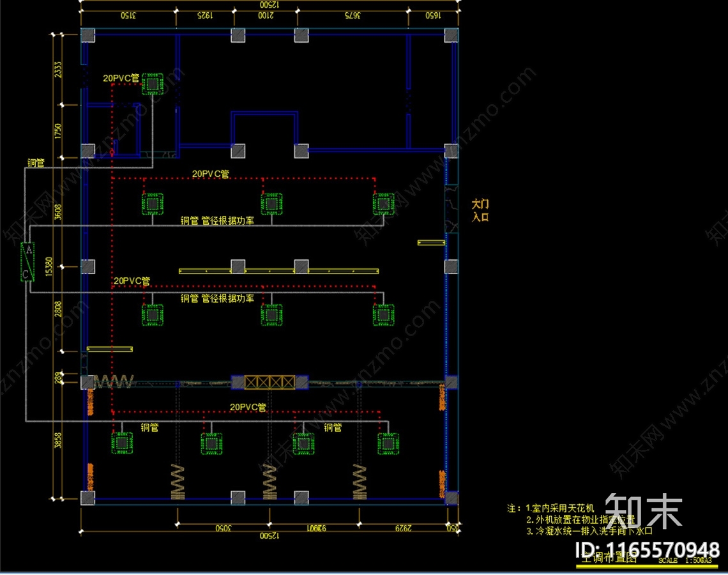Select the 大门入口 entrance label
This screenshot has height=575, width=728.
[480, 210]
